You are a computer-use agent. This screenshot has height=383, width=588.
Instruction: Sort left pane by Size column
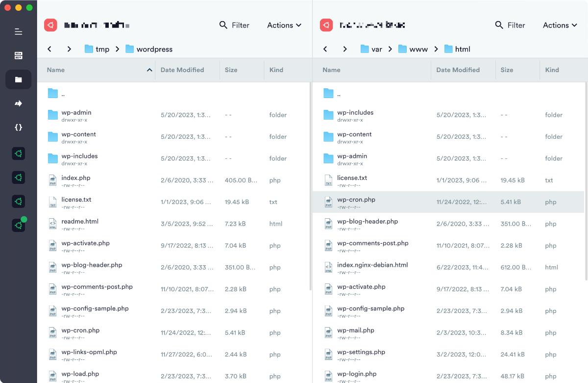pos(242,70)
